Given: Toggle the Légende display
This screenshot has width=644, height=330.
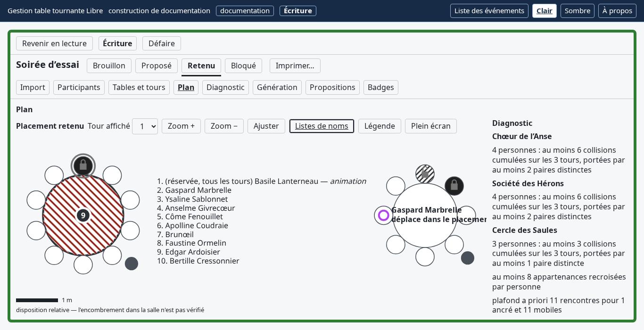Looking at the screenshot, I should [380, 126].
